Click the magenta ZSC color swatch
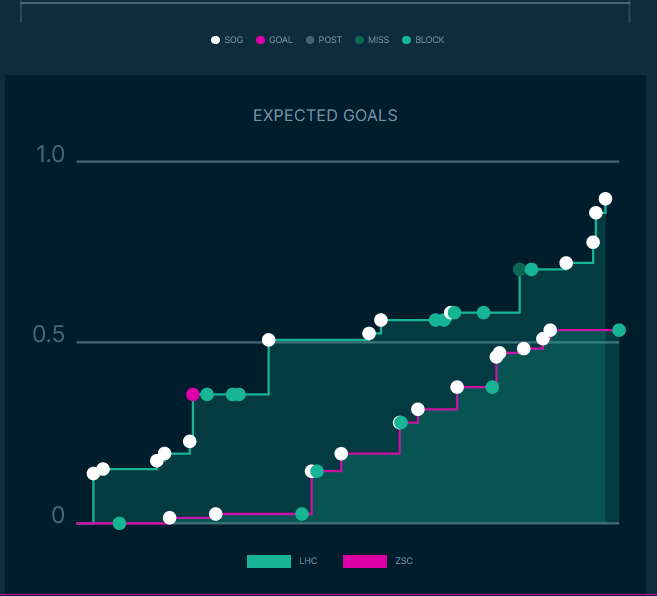The image size is (657, 596). pyautogui.click(x=364, y=562)
